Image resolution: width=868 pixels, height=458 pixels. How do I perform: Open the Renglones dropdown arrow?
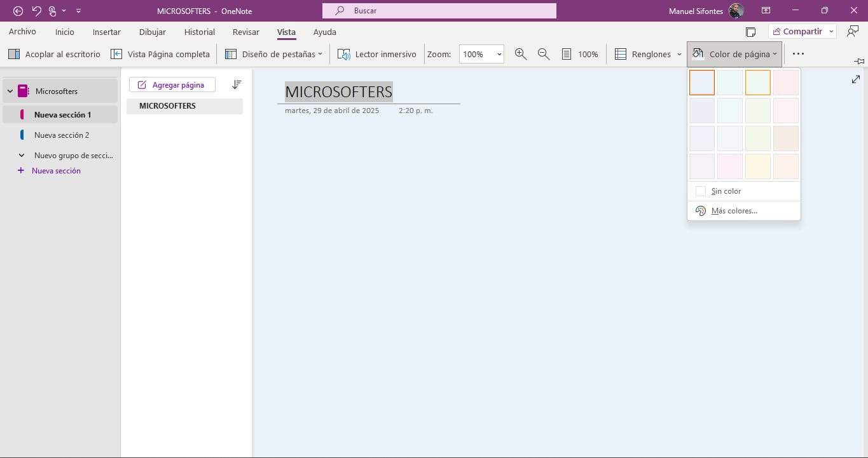coord(679,55)
